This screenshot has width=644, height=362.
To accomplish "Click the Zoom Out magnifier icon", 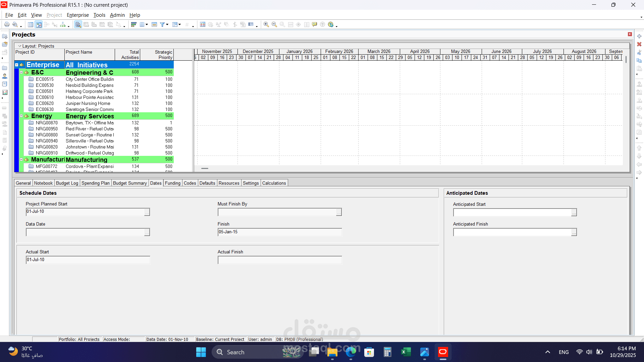I will (x=274, y=24).
